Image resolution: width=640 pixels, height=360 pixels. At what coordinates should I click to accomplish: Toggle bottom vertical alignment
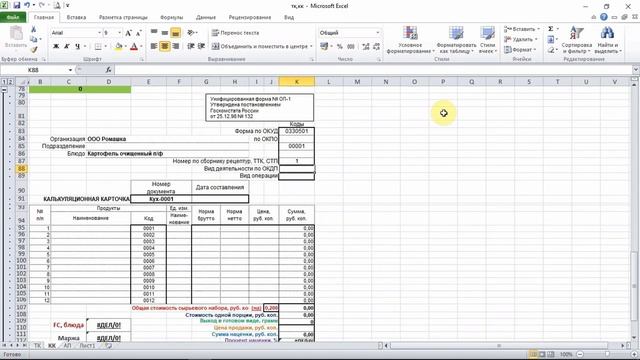coord(176,33)
